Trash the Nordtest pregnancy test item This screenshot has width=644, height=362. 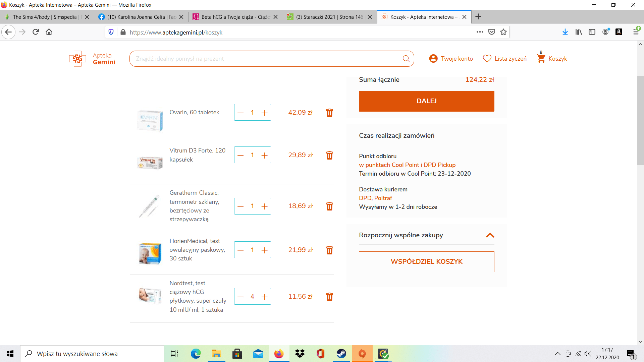(329, 297)
